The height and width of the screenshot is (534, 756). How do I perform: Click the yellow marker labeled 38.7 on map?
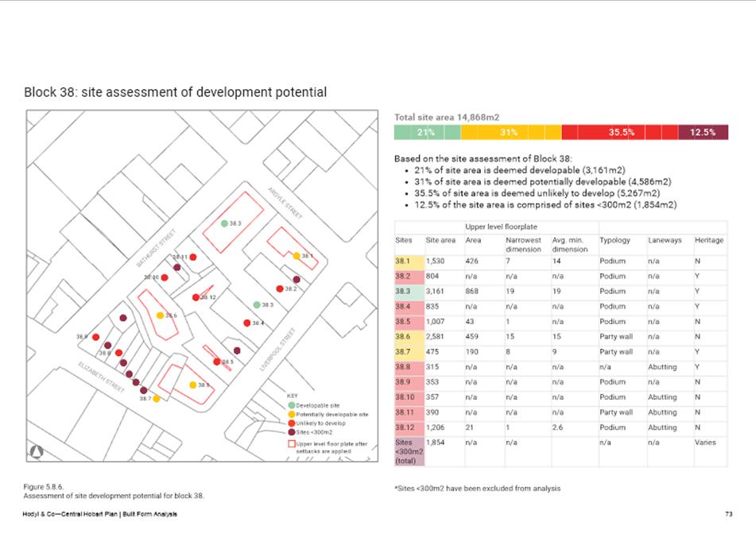157,399
